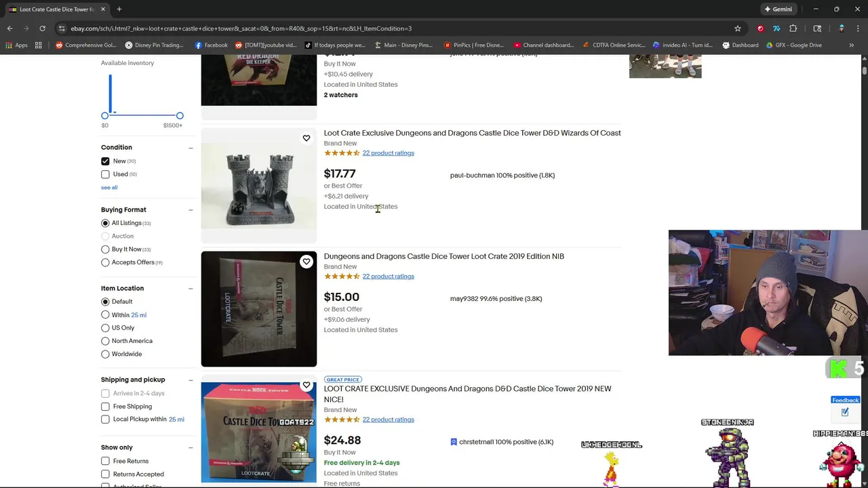Select the US Only item location
The image size is (868, 488).
[105, 328]
